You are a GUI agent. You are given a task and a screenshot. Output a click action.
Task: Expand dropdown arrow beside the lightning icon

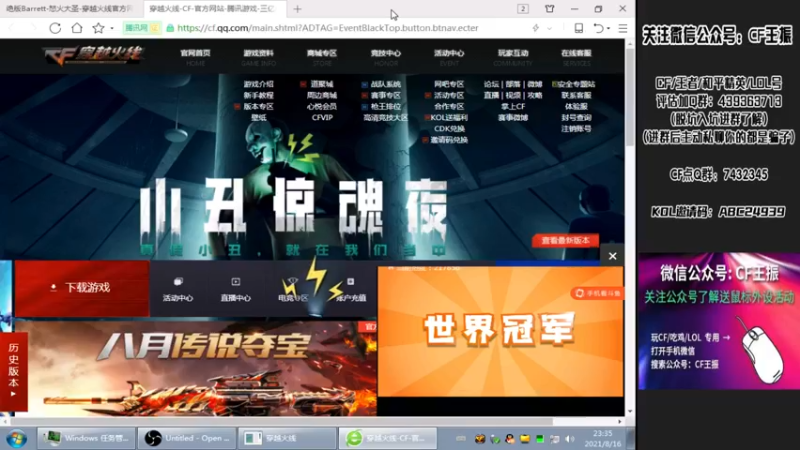pyautogui.click(x=549, y=29)
